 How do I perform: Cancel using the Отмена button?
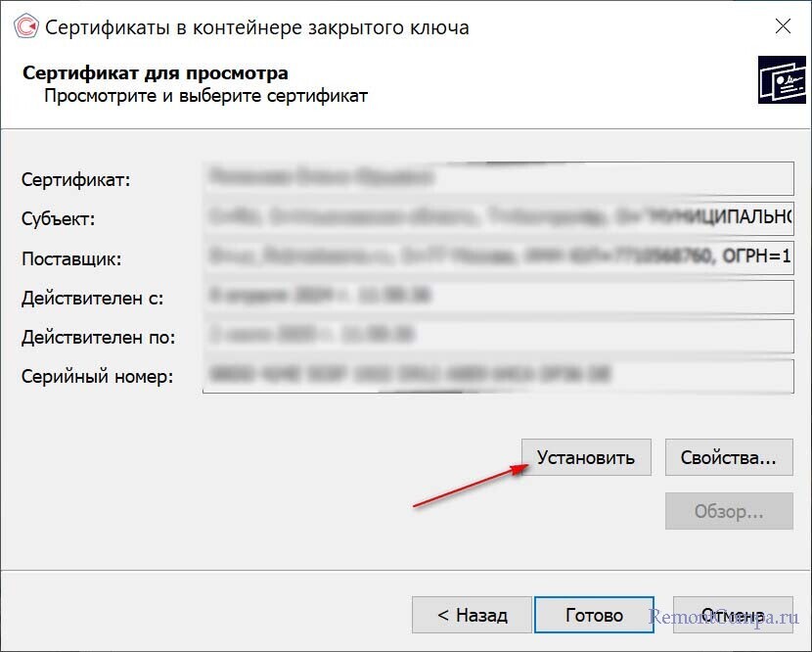coord(732,616)
